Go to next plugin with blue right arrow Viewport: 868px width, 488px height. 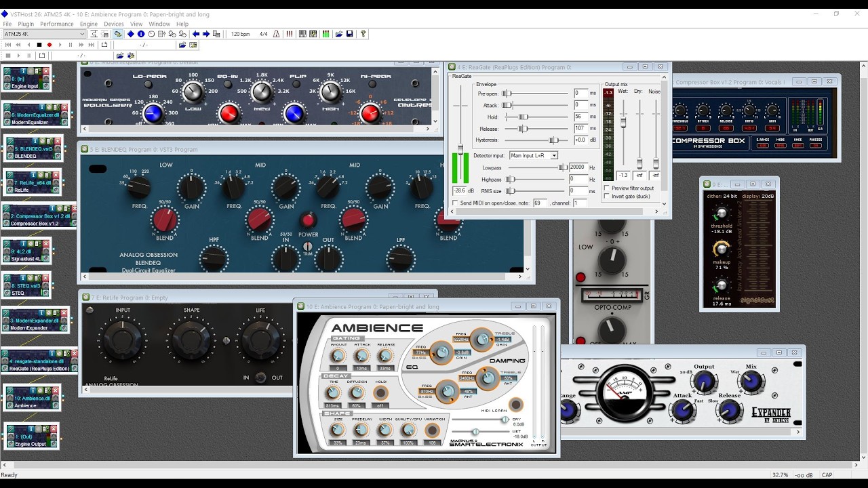tap(206, 34)
